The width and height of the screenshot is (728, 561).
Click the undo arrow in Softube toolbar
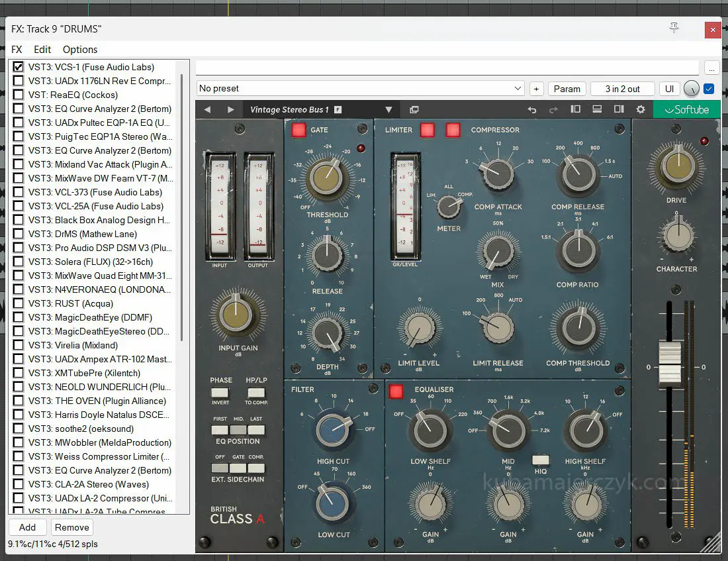(x=531, y=110)
